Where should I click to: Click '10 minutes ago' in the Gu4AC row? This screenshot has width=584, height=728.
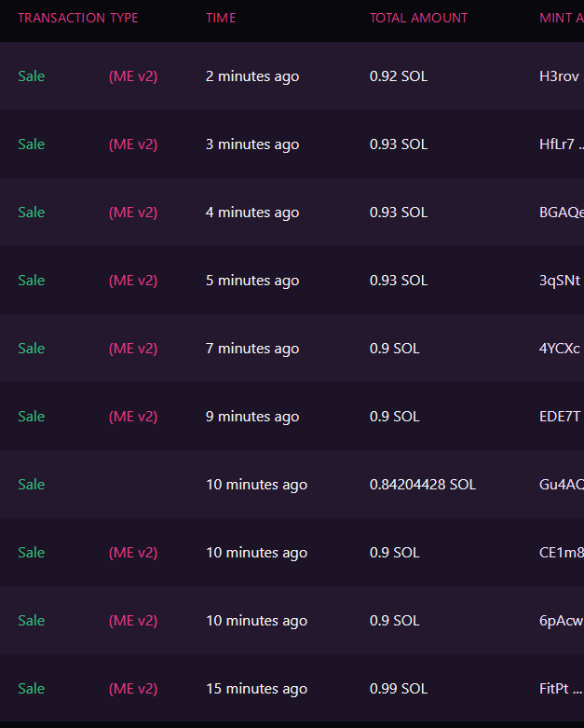pos(256,485)
